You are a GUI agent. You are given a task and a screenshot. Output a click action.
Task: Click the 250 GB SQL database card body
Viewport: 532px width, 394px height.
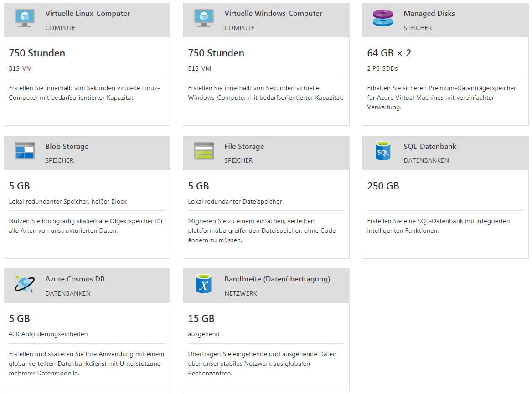tap(445, 214)
